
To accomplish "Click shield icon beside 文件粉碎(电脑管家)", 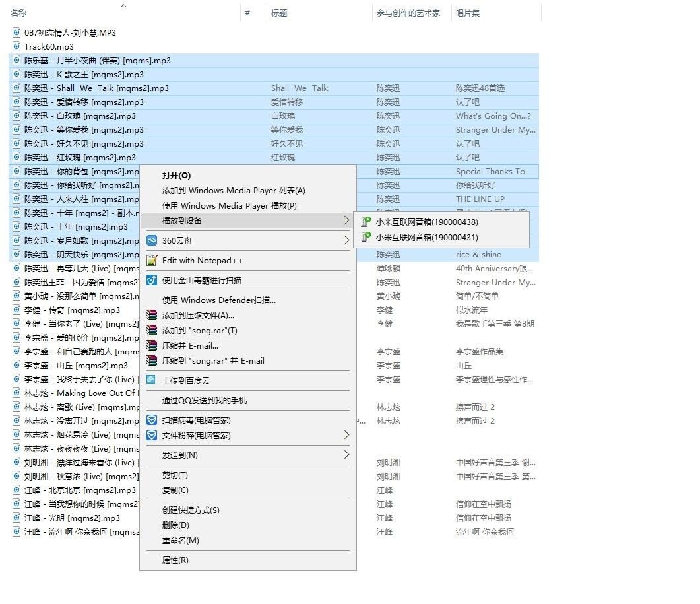I will coord(152,435).
